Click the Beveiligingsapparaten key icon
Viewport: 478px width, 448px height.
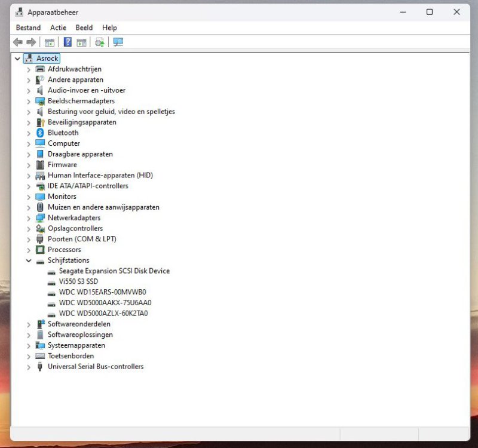[40, 122]
